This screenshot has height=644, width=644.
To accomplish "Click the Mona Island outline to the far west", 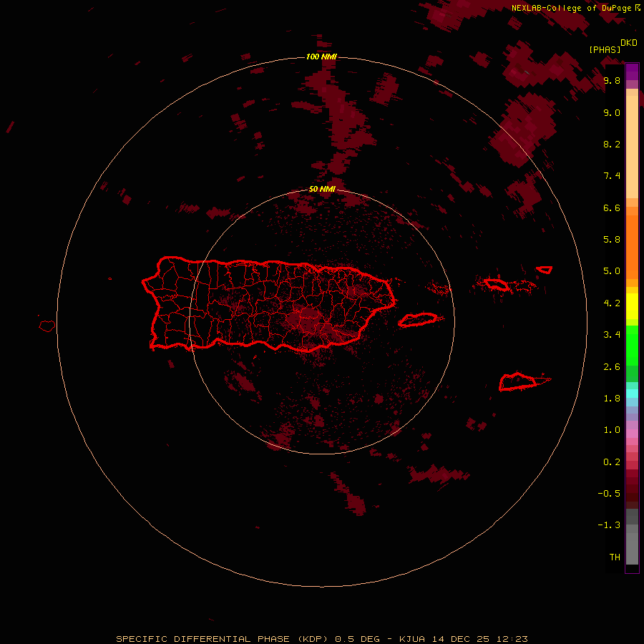I will tap(47, 326).
